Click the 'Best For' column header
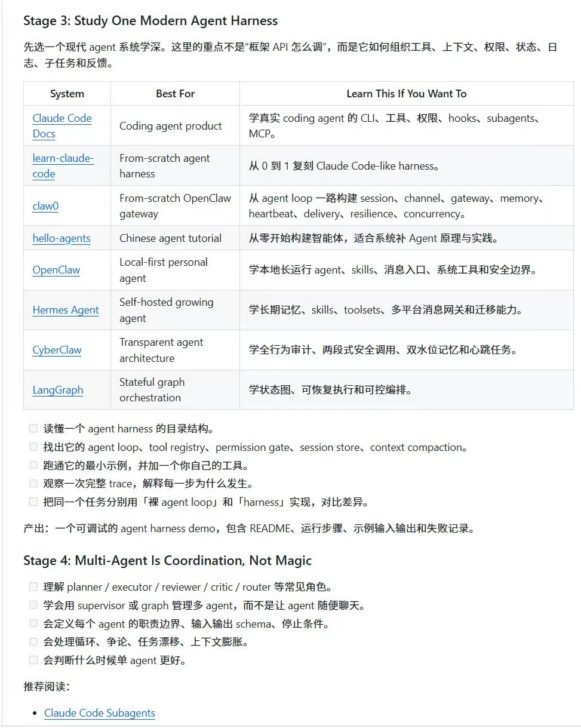Screen dimensions: 581x728 (176, 94)
